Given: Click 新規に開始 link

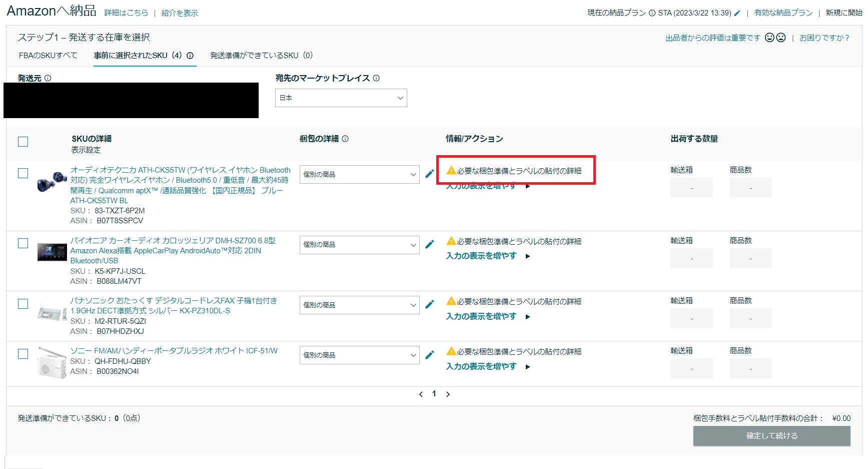Looking at the screenshot, I should (x=844, y=13).
